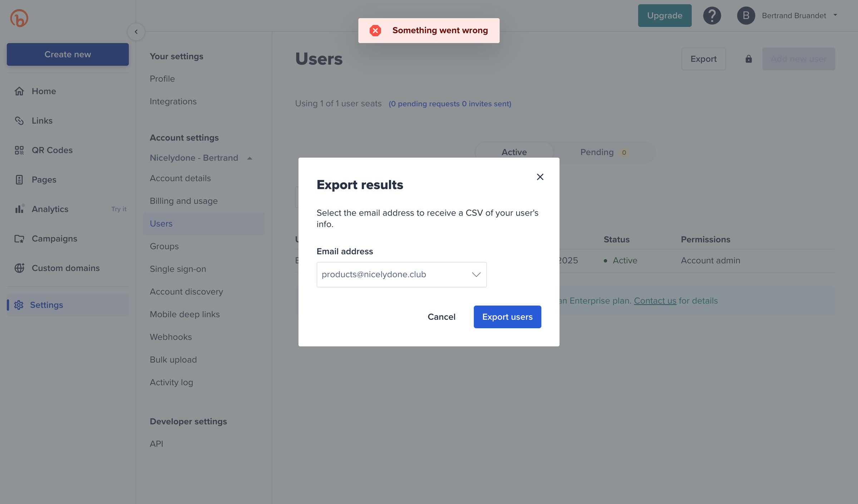This screenshot has width=858, height=504.
Task: Open Billing and usage settings
Action: 184,201
